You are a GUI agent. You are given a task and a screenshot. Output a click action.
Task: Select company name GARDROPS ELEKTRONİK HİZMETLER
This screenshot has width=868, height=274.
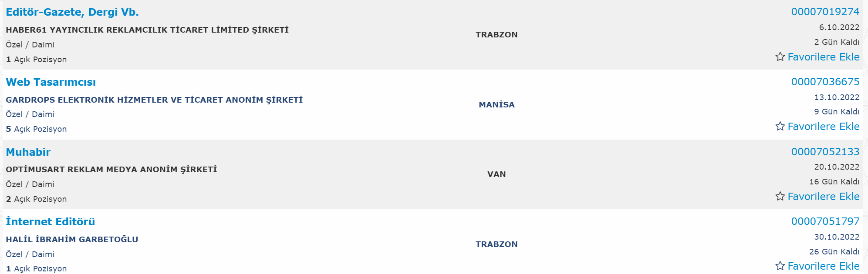[154, 100]
